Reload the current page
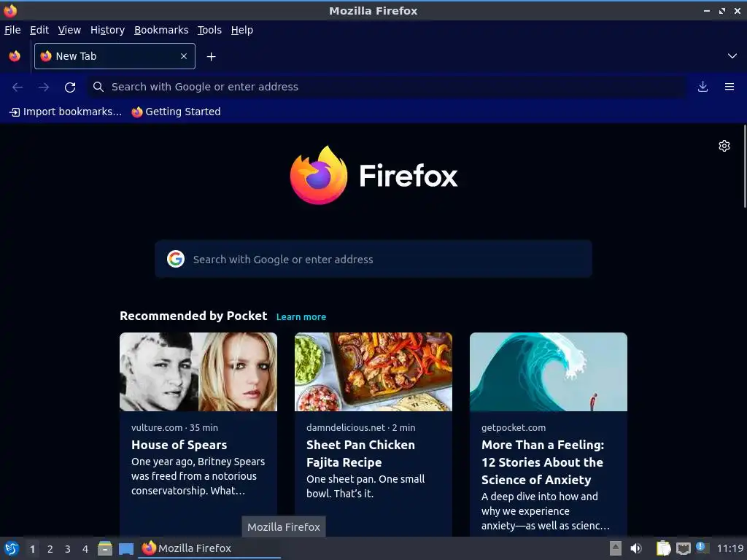747x560 pixels. pyautogui.click(x=70, y=87)
